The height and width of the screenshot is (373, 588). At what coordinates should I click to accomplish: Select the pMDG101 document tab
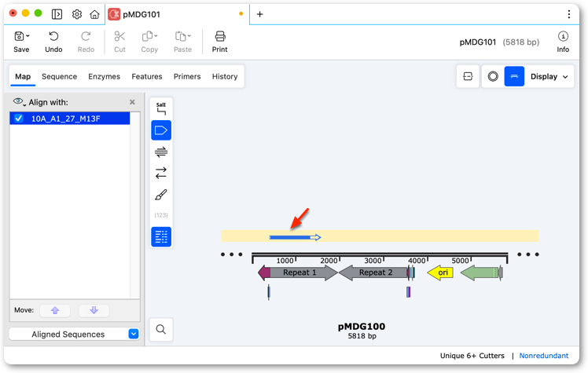click(x=177, y=14)
